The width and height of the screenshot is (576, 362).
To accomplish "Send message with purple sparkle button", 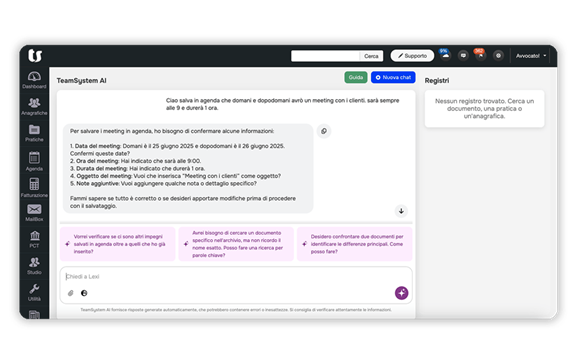I will click(401, 293).
